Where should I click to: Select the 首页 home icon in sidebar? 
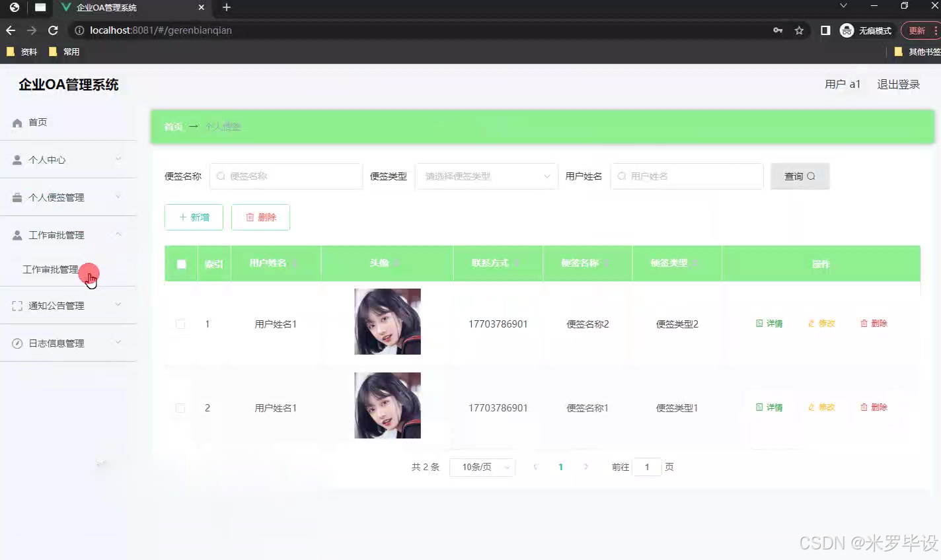click(x=16, y=122)
